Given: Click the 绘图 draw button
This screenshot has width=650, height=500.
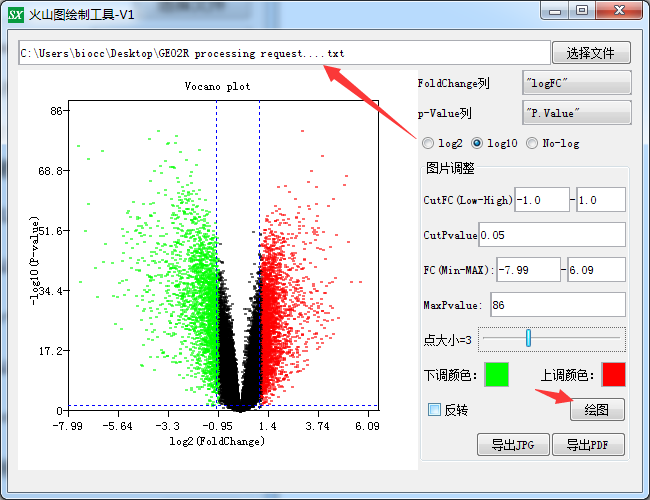Looking at the screenshot, I should 597,410.
